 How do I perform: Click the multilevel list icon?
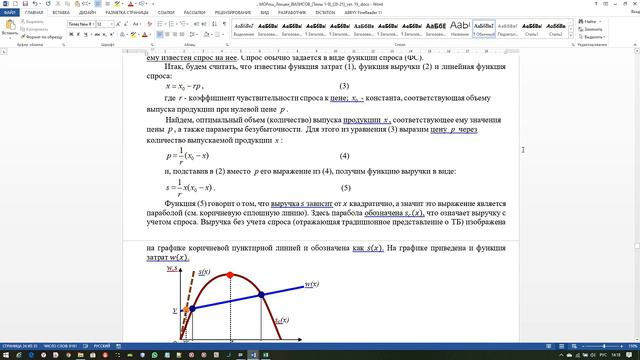point(184,24)
